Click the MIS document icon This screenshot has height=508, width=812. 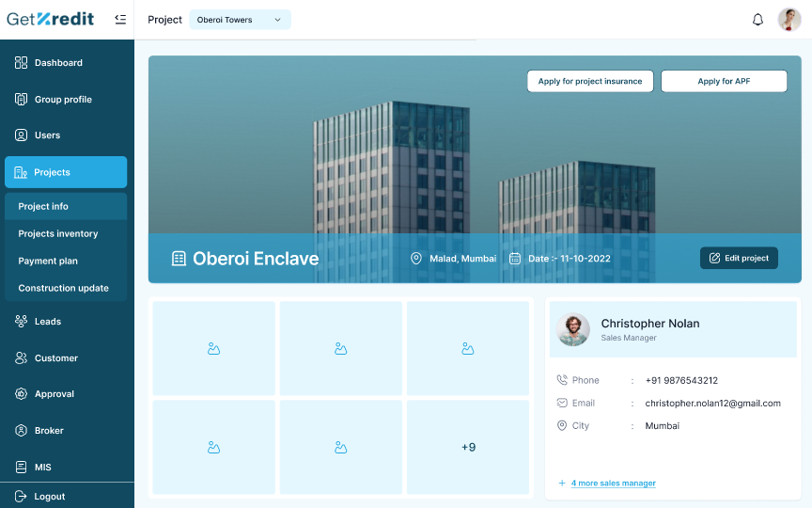pos(21,467)
